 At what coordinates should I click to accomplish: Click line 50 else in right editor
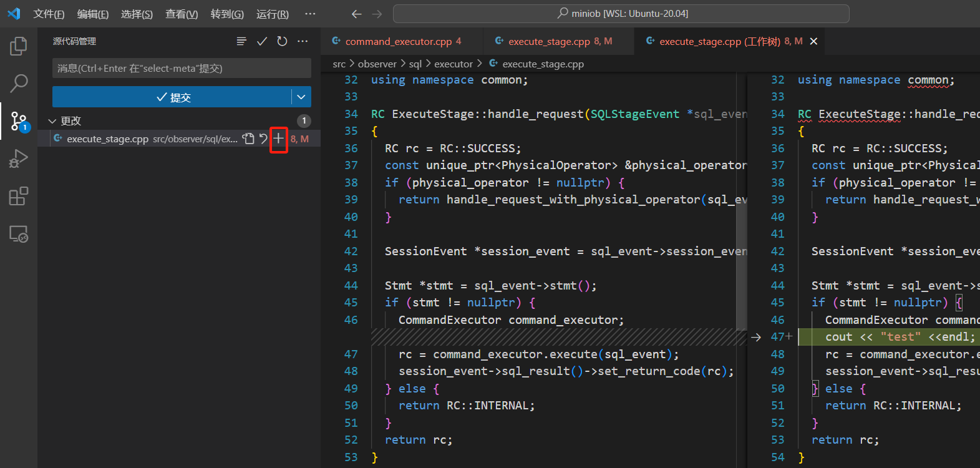click(838, 389)
